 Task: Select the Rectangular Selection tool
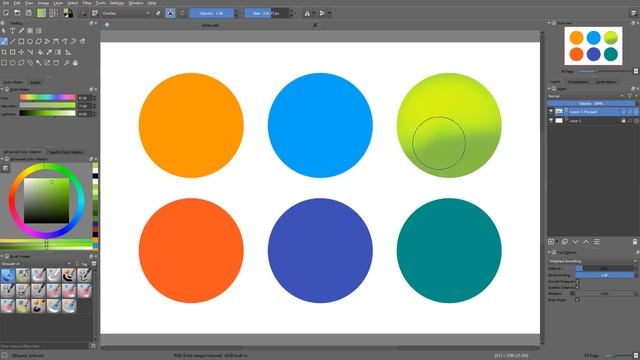pyautogui.click(x=4, y=63)
